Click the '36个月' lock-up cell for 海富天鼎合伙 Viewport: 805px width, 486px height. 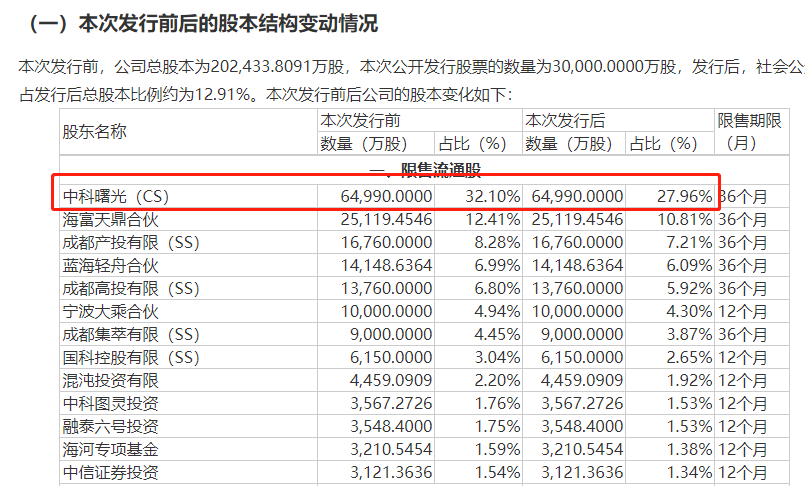click(x=742, y=220)
